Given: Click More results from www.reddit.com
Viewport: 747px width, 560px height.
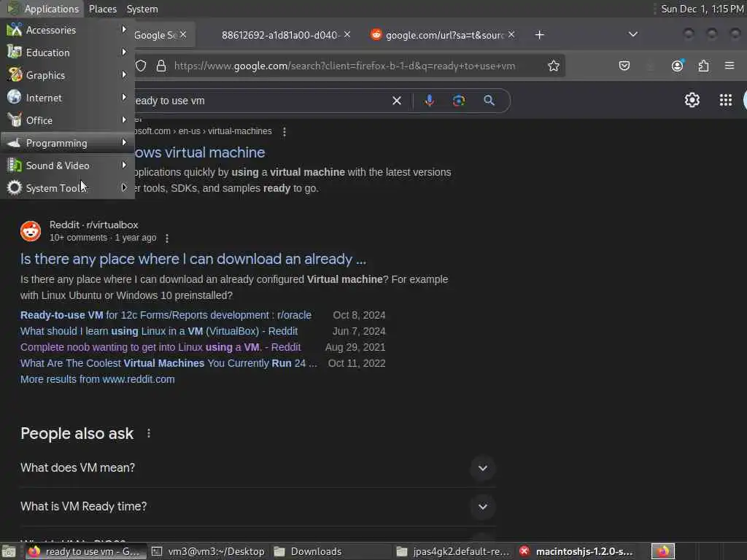Looking at the screenshot, I should [98, 379].
